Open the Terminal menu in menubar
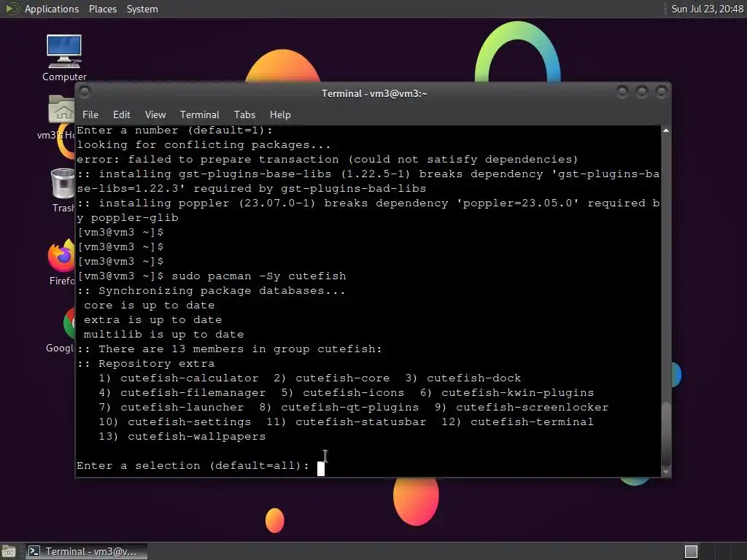The width and height of the screenshot is (747, 560). pos(200,114)
